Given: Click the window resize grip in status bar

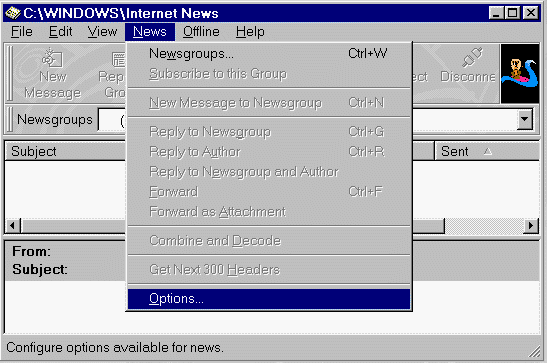Looking at the screenshot, I should point(534,352).
